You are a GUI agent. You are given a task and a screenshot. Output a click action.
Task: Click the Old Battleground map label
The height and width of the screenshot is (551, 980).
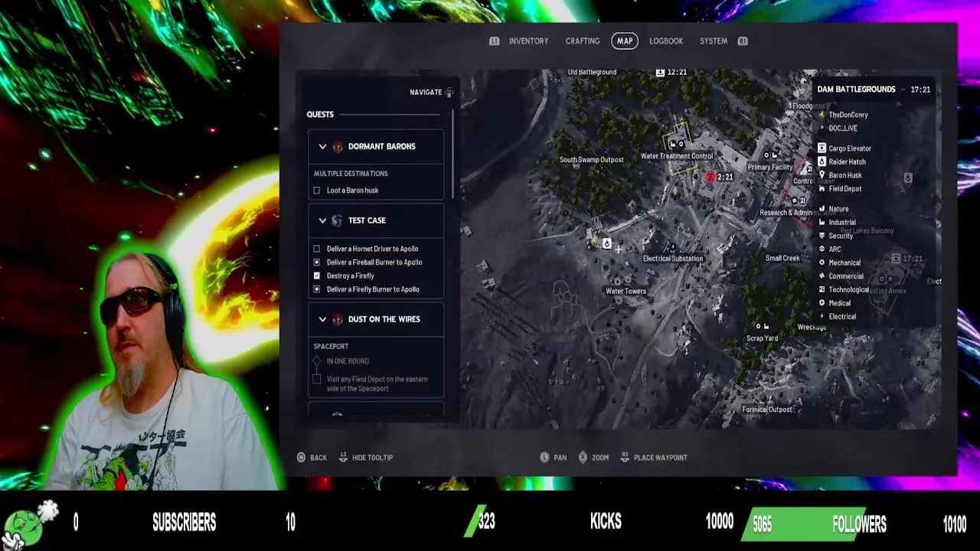click(x=592, y=72)
